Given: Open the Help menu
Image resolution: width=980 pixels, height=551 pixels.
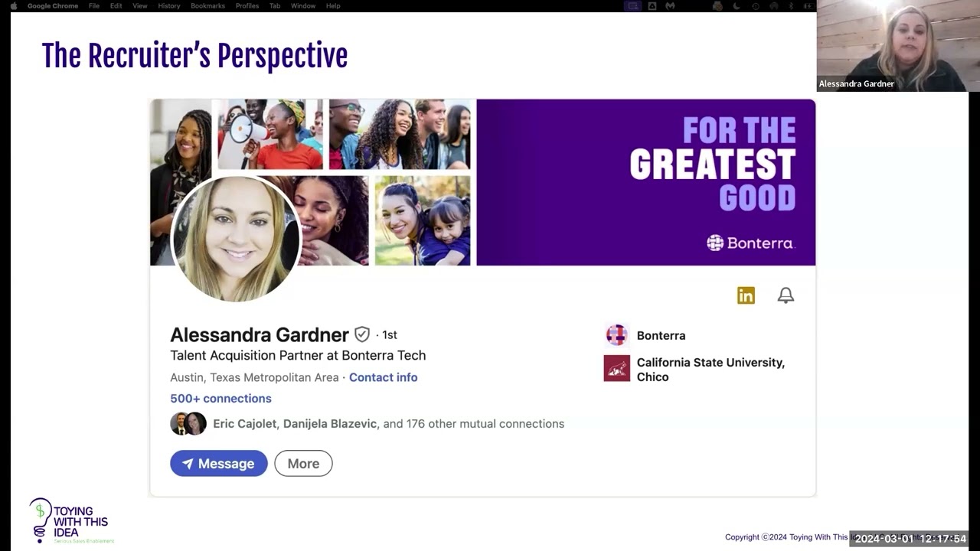Looking at the screenshot, I should click(333, 6).
